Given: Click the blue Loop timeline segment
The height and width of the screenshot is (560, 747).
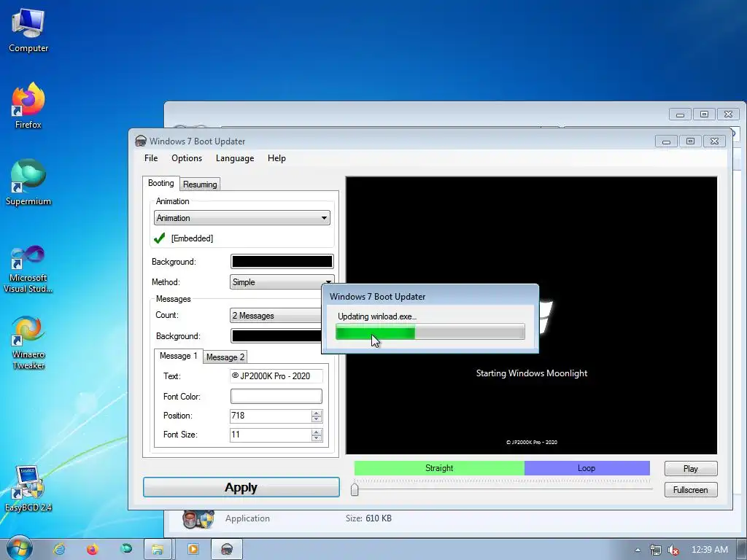Looking at the screenshot, I should click(x=587, y=468).
